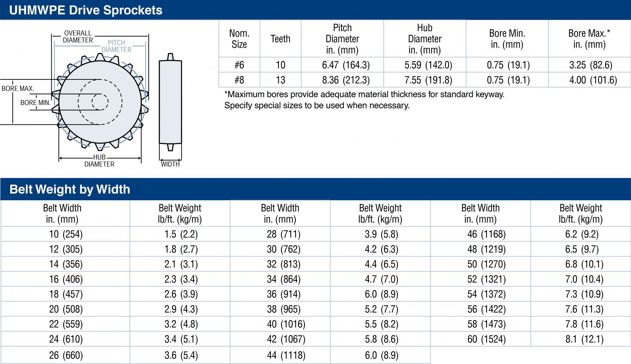Click the sprocket front-view diagram
This screenshot has height=364, width=631.
click(x=100, y=102)
